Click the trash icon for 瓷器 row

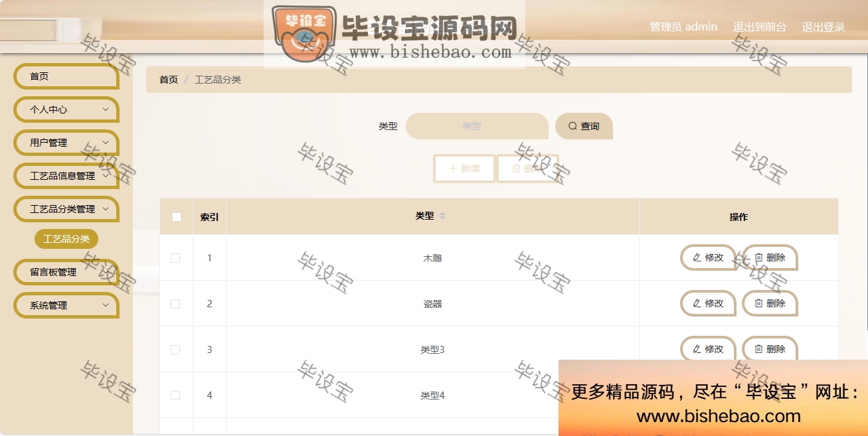758,303
